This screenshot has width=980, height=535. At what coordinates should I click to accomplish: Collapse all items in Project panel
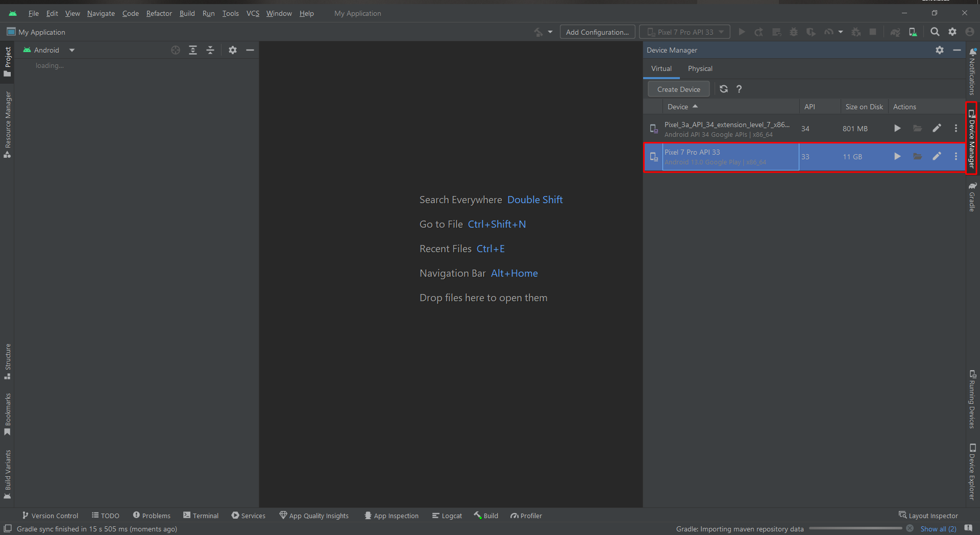pyautogui.click(x=210, y=50)
